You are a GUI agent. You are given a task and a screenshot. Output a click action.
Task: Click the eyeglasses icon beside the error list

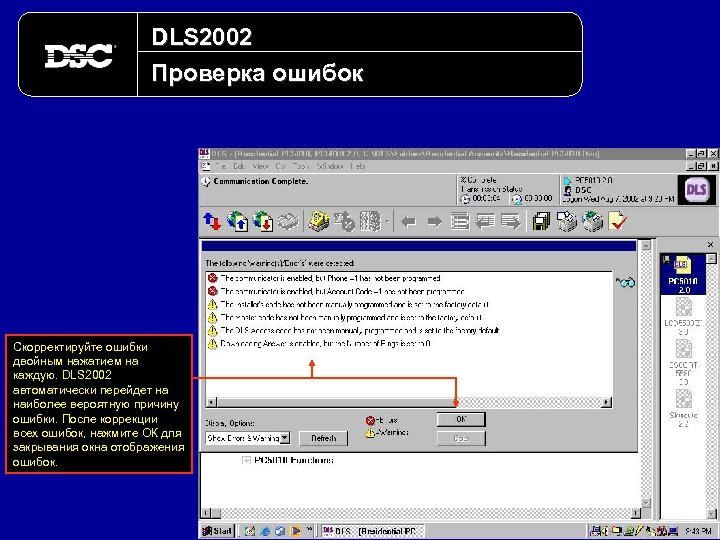[x=625, y=282]
